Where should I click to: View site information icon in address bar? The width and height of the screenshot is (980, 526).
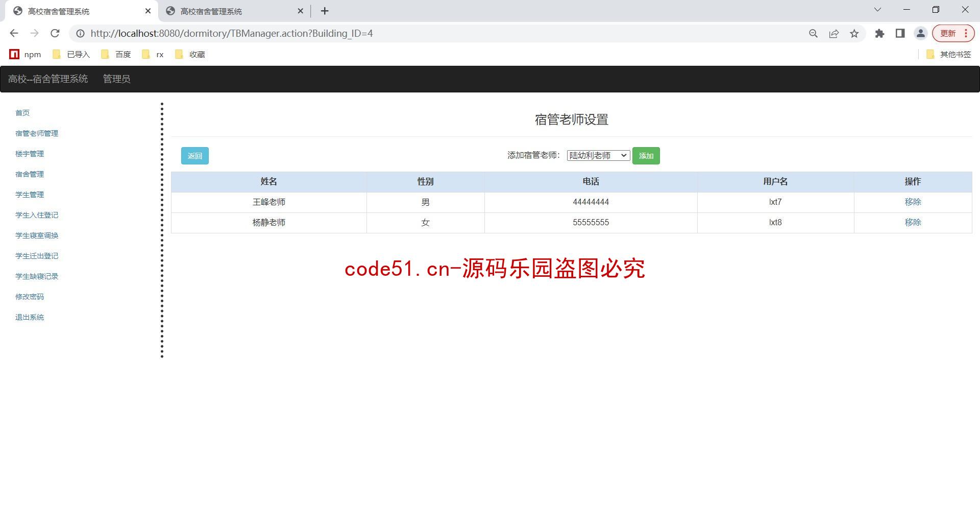(x=80, y=33)
